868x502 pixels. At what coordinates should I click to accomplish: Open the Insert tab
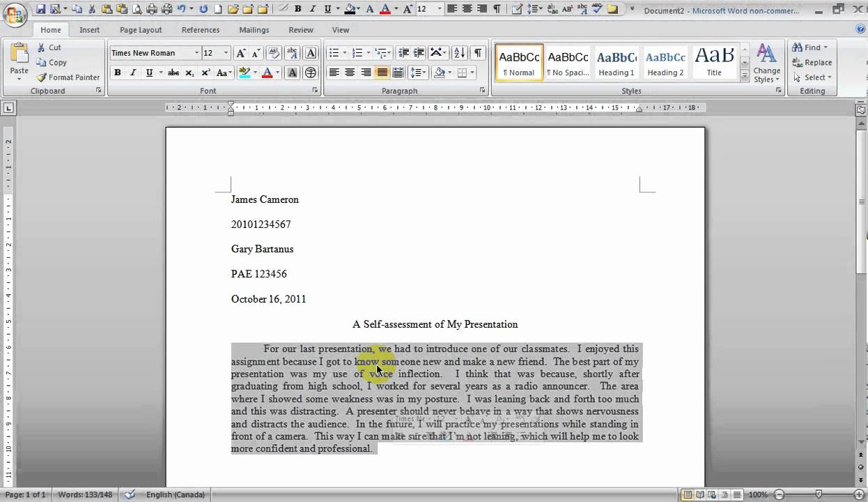[x=89, y=30]
